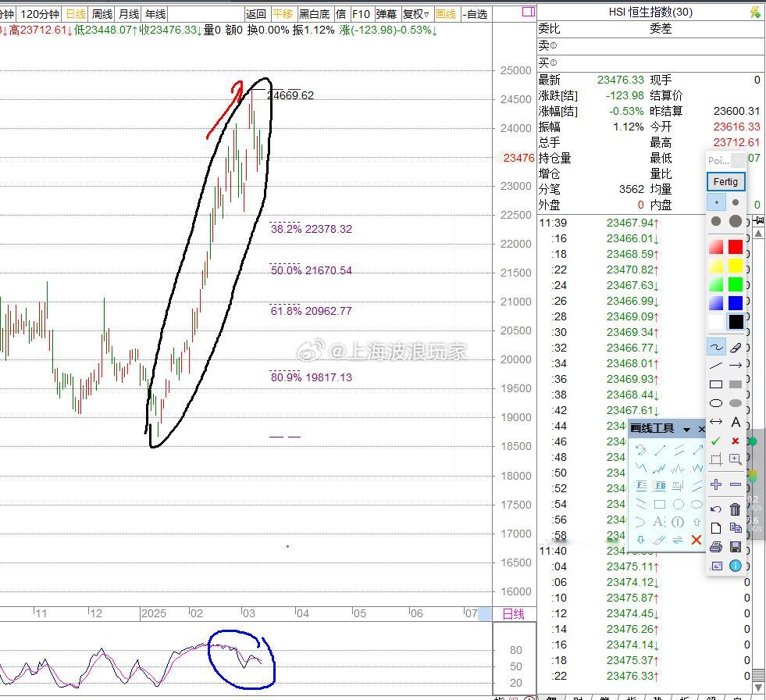Select the freehand pen drawing tool
The width and height of the screenshot is (766, 700).
click(716, 347)
